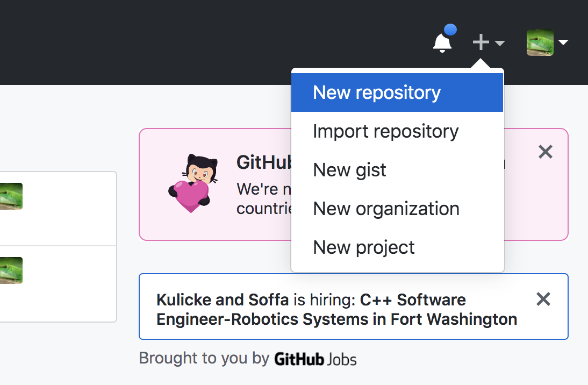The height and width of the screenshot is (385, 588).
Task: Open your profile avatar in the header
Action: coord(540,42)
